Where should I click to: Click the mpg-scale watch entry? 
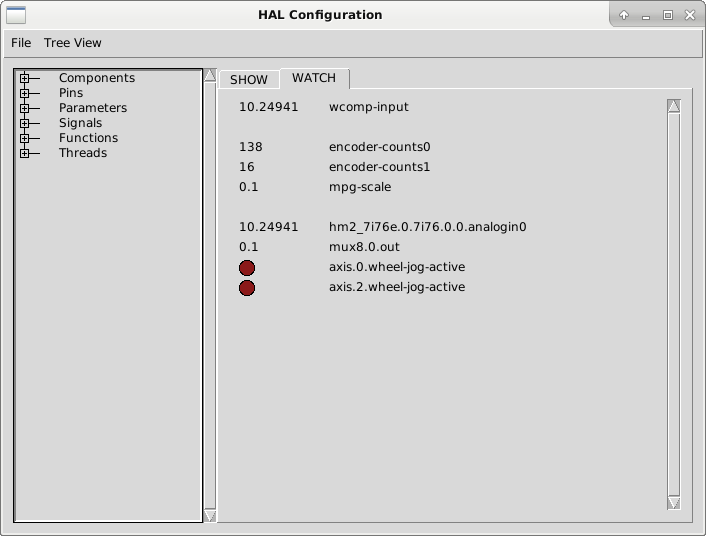[360, 187]
